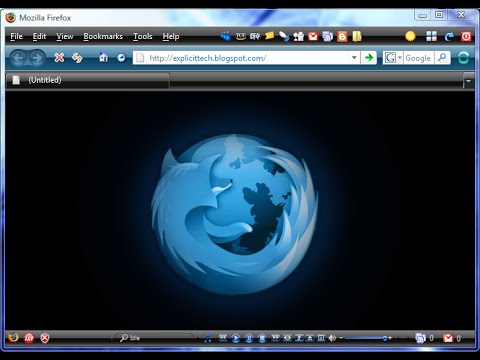Open the File menu
Viewport: 480px width, 360px height.
click(16, 36)
